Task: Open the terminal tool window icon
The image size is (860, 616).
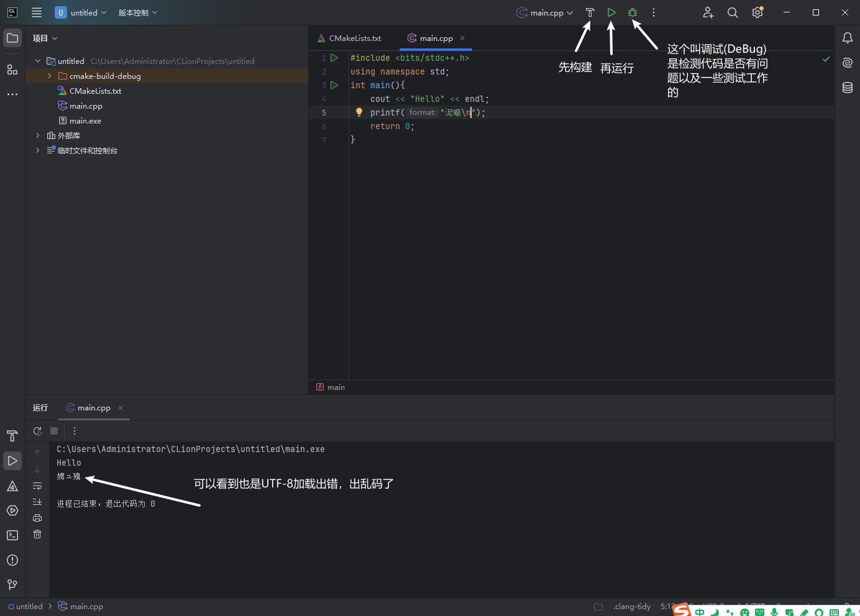Action: (12, 535)
